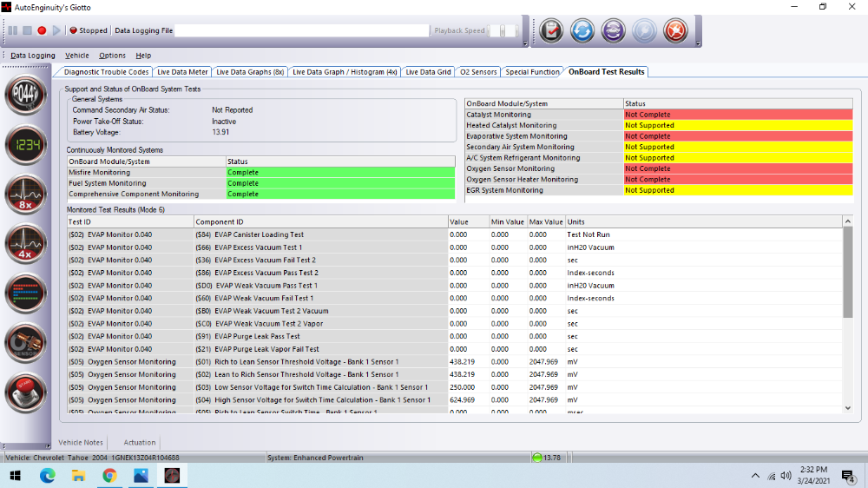Click the 1234 live data meter icon

pyautogui.click(x=25, y=144)
